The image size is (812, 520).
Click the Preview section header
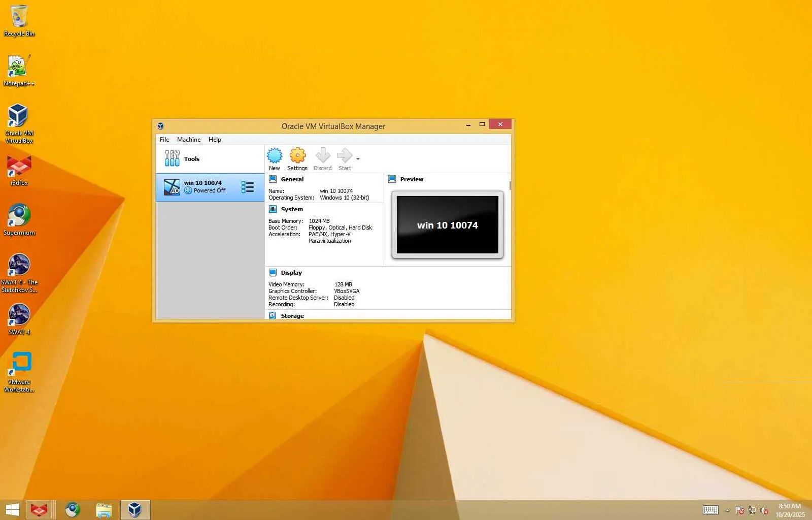pyautogui.click(x=412, y=179)
